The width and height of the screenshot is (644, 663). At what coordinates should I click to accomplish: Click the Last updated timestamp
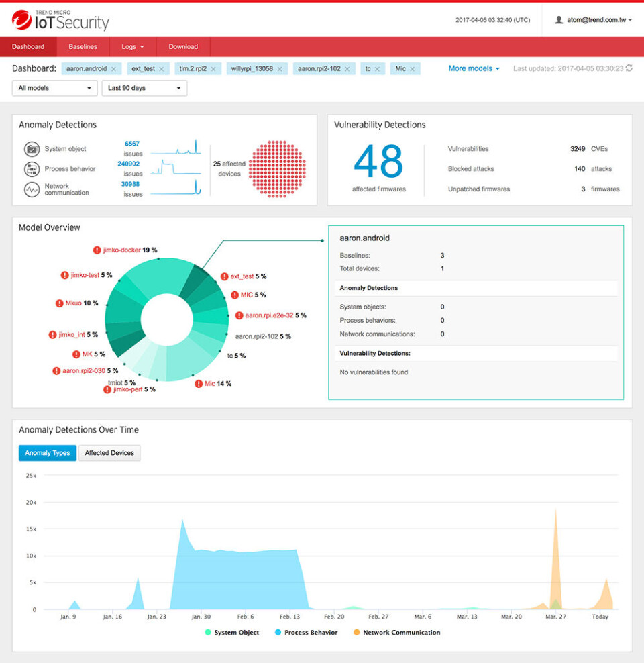coord(568,68)
